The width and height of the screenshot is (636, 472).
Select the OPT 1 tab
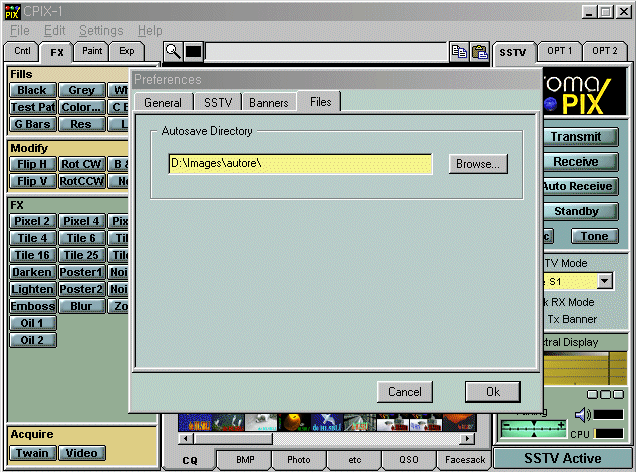pyautogui.click(x=559, y=51)
